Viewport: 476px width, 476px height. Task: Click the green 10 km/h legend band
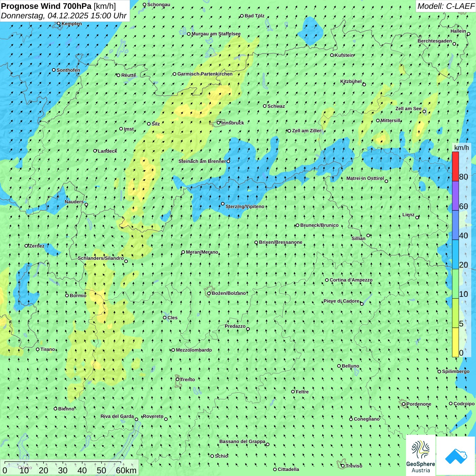click(455, 284)
